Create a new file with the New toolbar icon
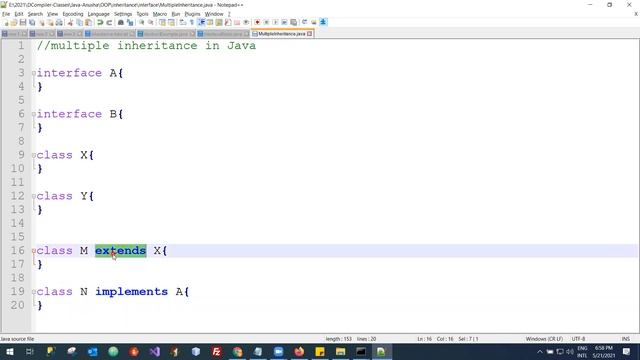 click(x=6, y=22)
